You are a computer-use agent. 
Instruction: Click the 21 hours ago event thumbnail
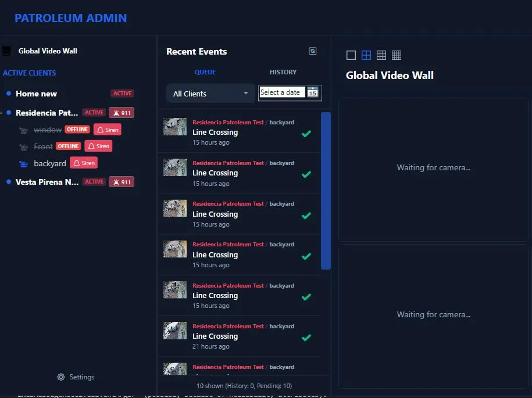[x=175, y=331]
